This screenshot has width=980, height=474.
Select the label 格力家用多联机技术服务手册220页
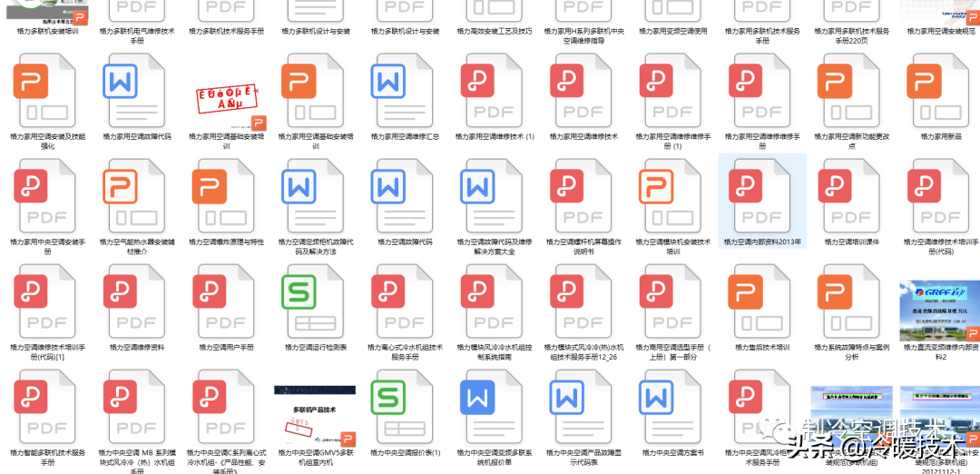pos(852,35)
